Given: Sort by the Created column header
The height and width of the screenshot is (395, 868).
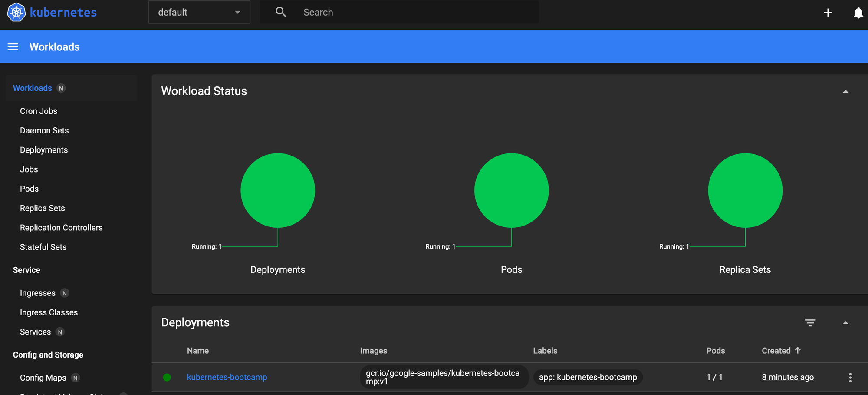Looking at the screenshot, I should tap(776, 351).
